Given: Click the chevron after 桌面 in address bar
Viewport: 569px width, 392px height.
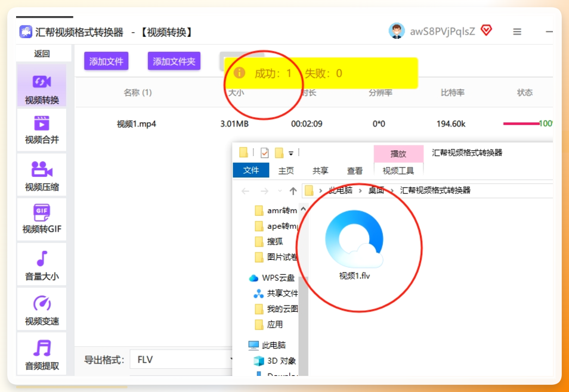Looking at the screenshot, I should click(x=392, y=191).
